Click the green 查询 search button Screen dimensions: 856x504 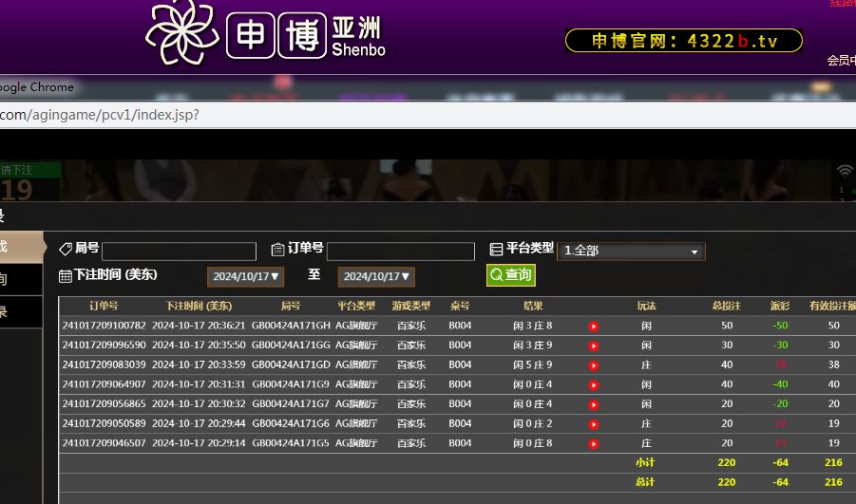click(510, 275)
